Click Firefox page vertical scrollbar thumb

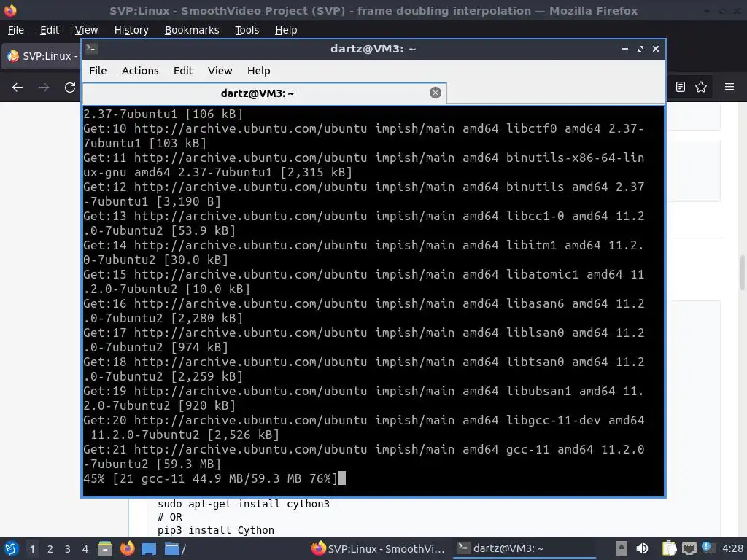coord(742,273)
